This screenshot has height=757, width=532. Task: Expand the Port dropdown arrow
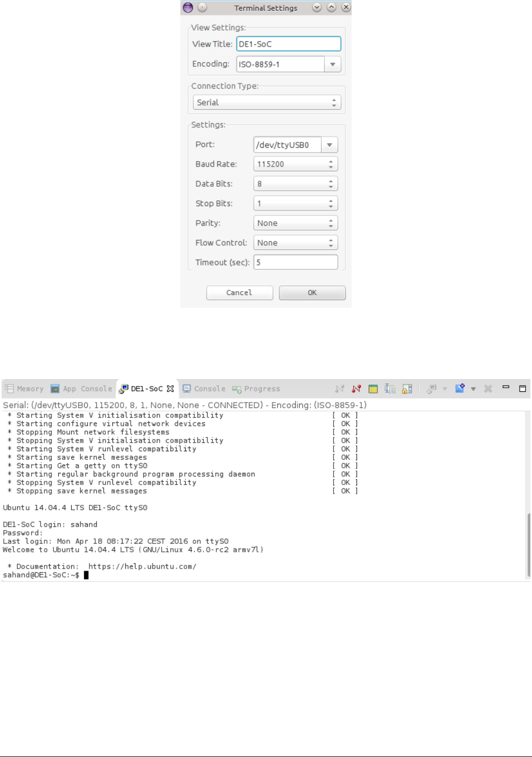coord(330,145)
